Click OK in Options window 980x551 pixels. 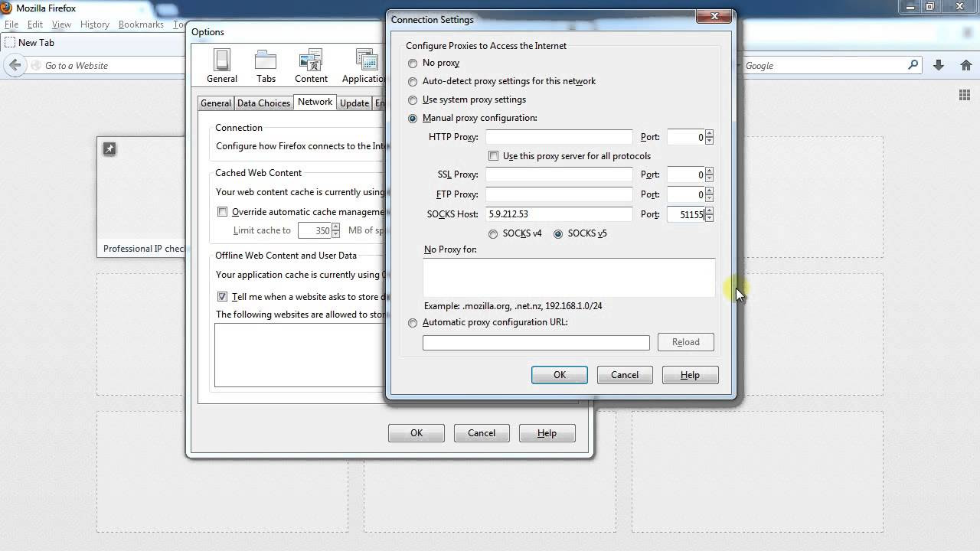416,433
